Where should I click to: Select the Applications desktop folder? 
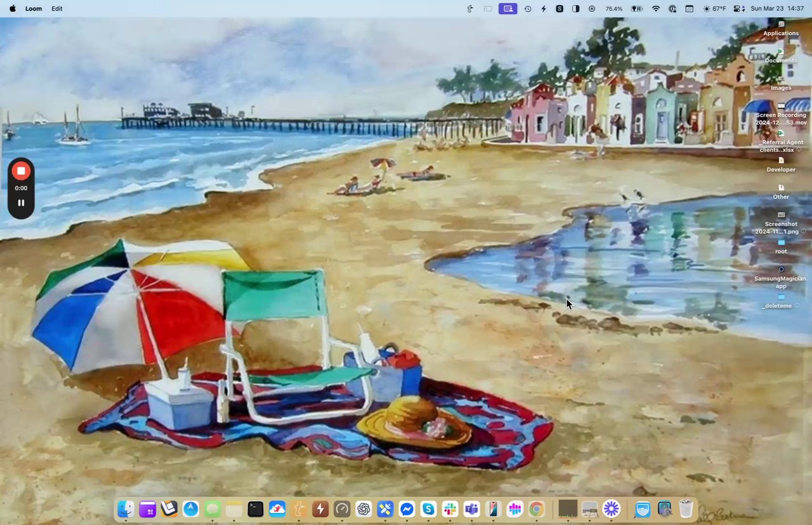781,29
